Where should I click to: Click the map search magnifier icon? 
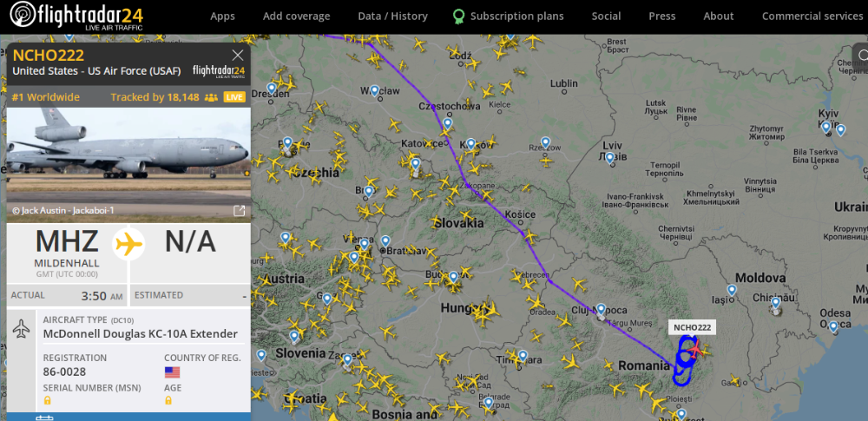point(862,56)
